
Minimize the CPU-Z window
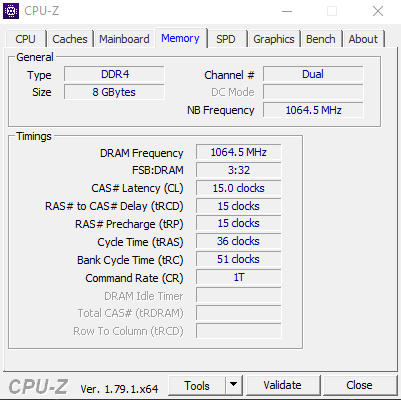[x=287, y=11]
